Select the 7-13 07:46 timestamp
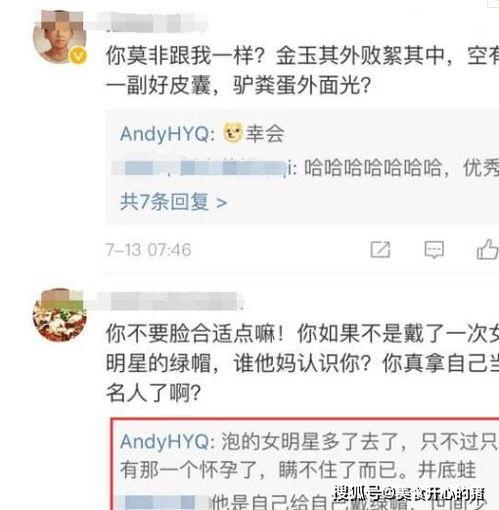This screenshot has height=510, width=499. point(148,250)
